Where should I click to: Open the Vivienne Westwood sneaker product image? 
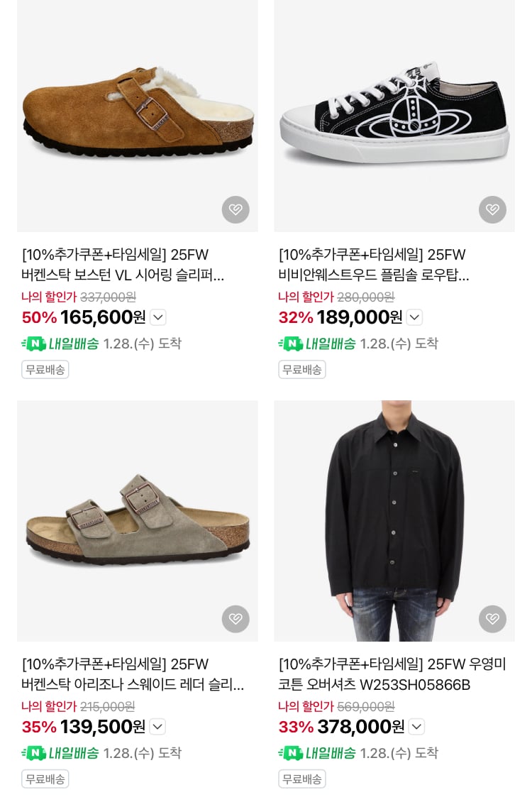click(x=394, y=114)
